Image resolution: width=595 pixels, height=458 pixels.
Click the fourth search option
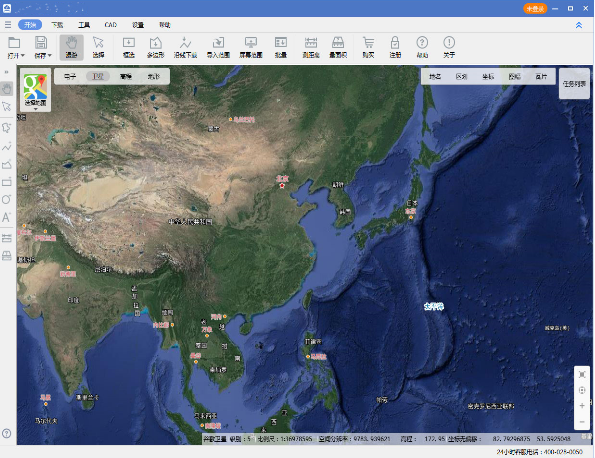point(515,77)
